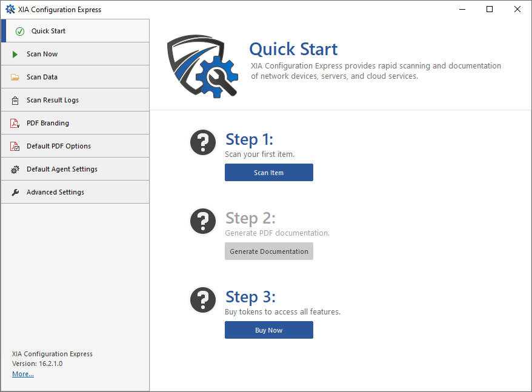Screen dimensions: 532x392
Task: Minimize the XIA Configuration Express window
Action: tap(462, 9)
